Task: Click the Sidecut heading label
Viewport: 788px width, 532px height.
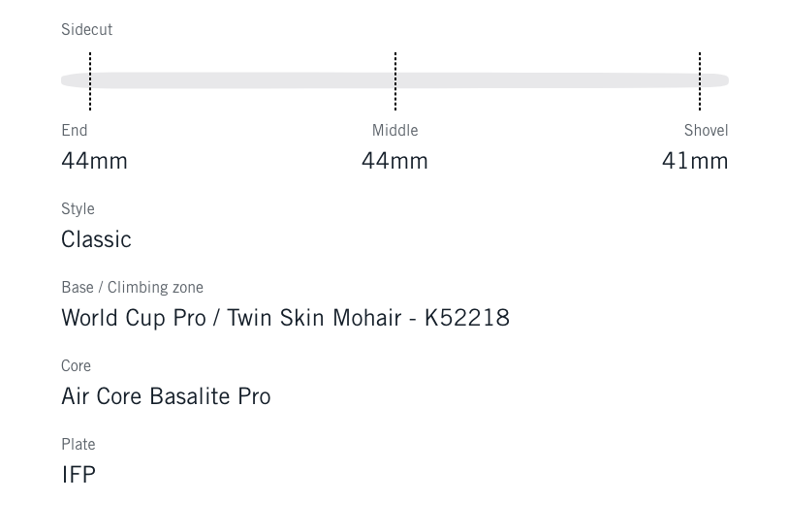Action: point(86,30)
